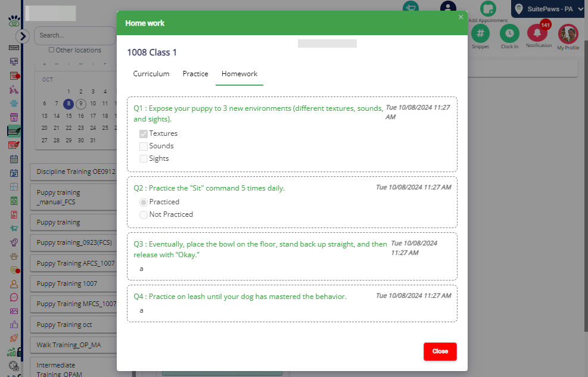
Task: Open the SuitePaws - PA location dropdown
Action: (x=549, y=9)
